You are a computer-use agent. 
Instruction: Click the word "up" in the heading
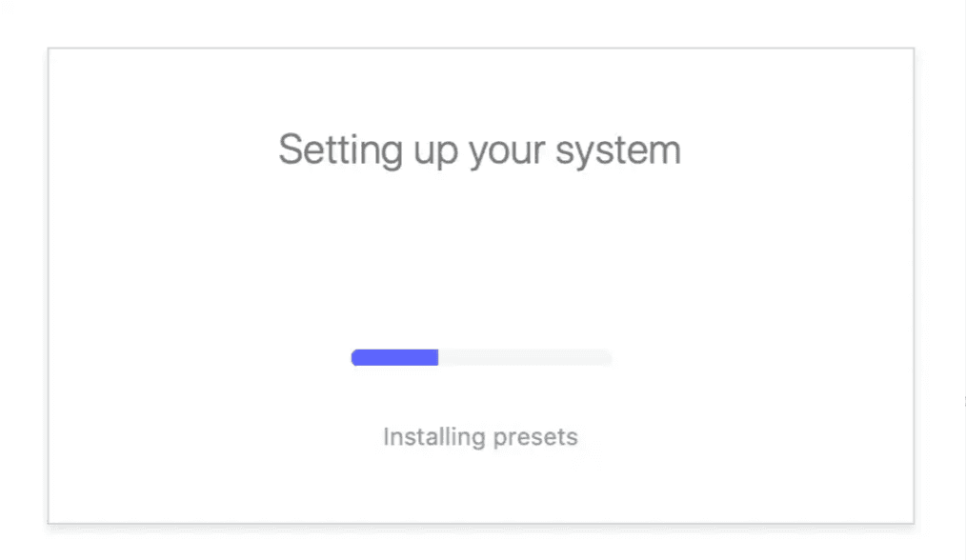coord(435,152)
